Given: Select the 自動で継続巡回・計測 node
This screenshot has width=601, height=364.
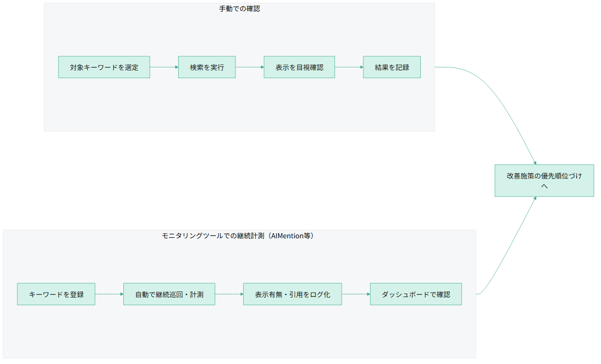Looking at the screenshot, I should [169, 295].
